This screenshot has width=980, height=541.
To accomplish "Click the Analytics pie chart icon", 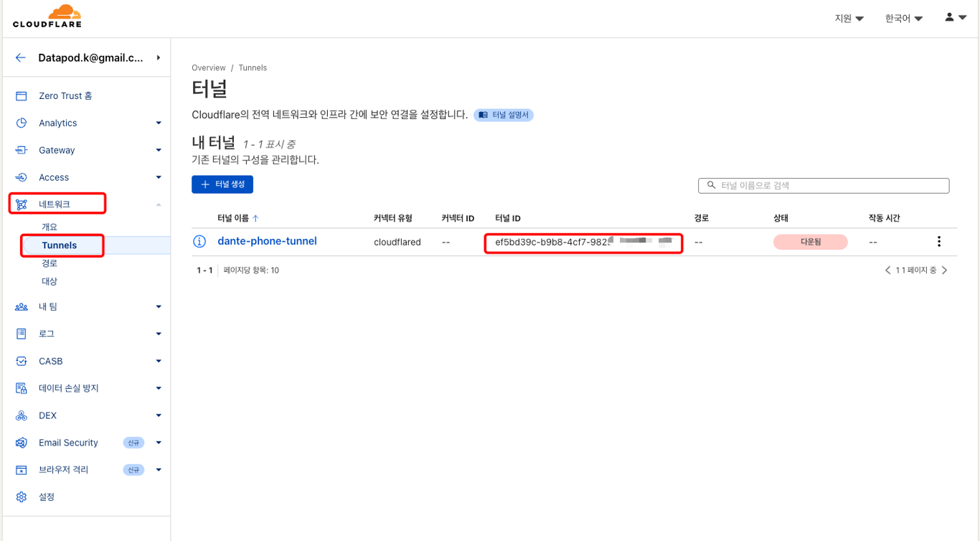I will tap(22, 123).
